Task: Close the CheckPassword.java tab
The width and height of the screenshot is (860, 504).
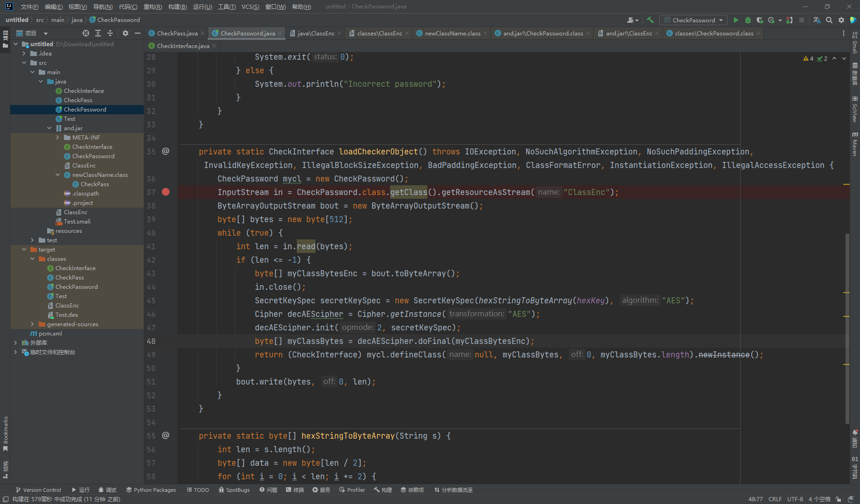Action: click(280, 33)
